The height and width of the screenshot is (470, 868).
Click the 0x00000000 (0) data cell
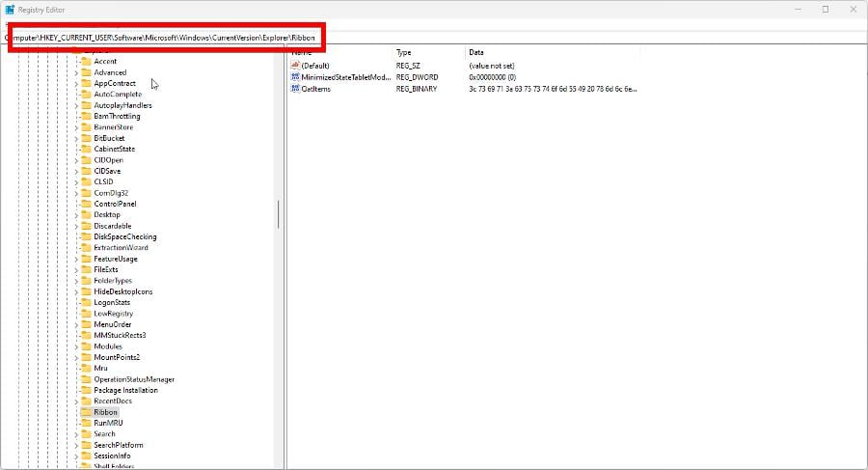pyautogui.click(x=492, y=77)
